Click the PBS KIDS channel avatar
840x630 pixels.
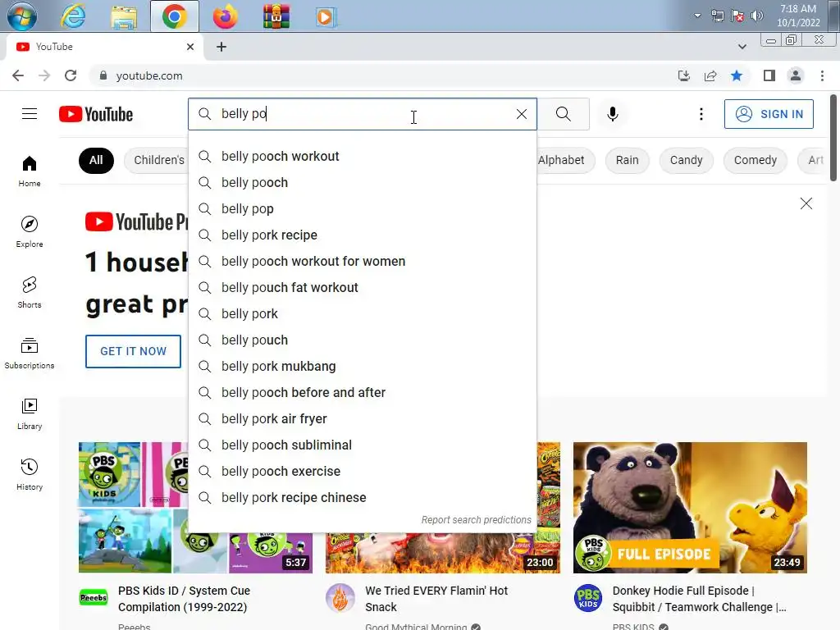(587, 598)
